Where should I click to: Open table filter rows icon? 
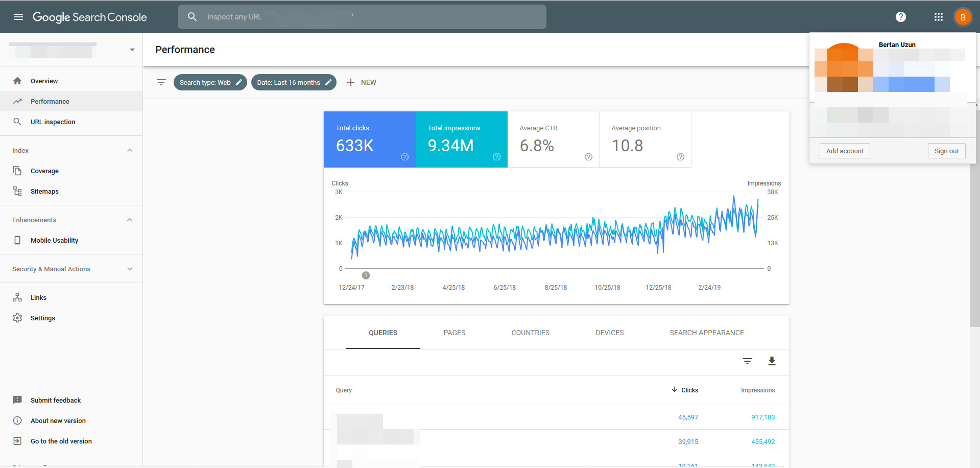pyautogui.click(x=747, y=361)
